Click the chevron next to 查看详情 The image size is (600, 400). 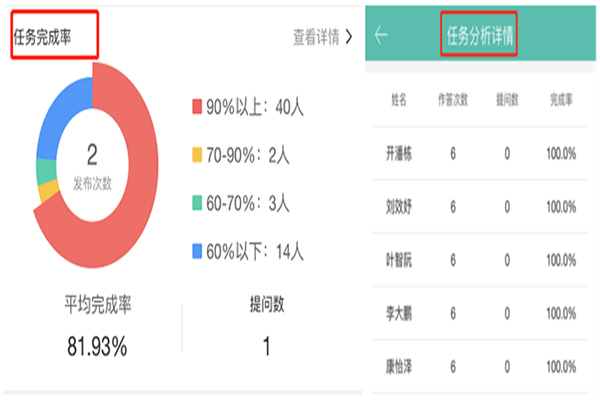coord(348,37)
